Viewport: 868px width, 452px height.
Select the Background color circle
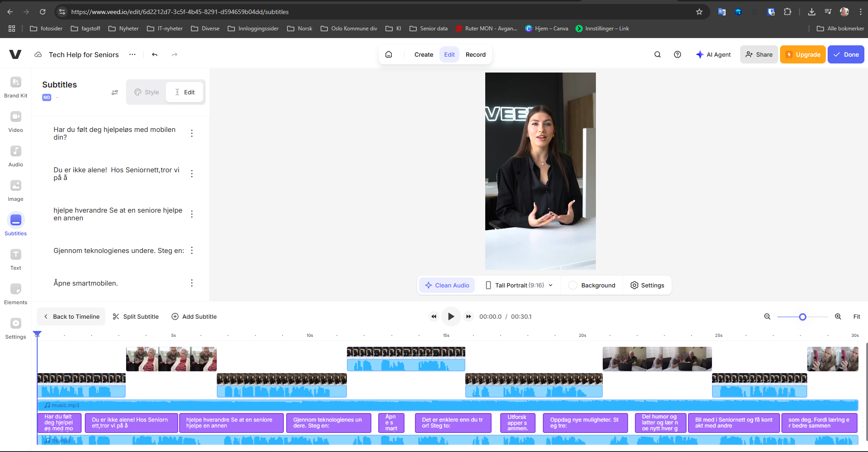click(573, 285)
